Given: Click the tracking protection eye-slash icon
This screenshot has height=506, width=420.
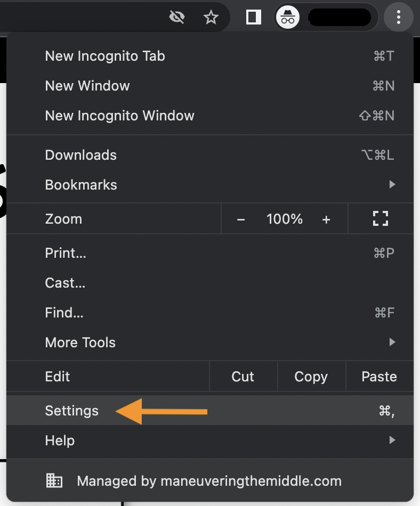Looking at the screenshot, I should 176,18.
